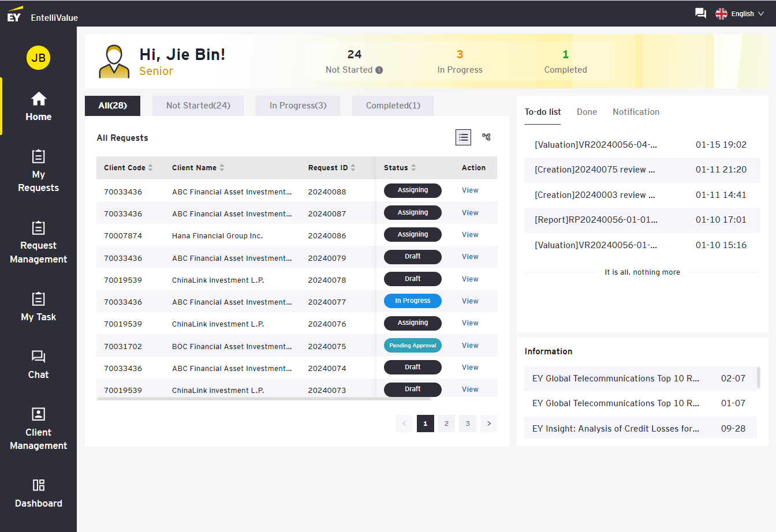
Task: Click Hana Financial Group Inc. client name
Action: 217,236
